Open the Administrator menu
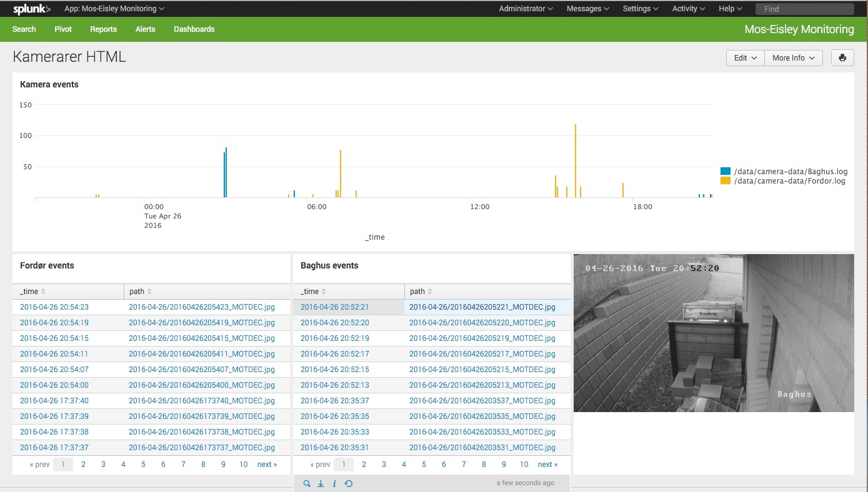 coord(526,9)
